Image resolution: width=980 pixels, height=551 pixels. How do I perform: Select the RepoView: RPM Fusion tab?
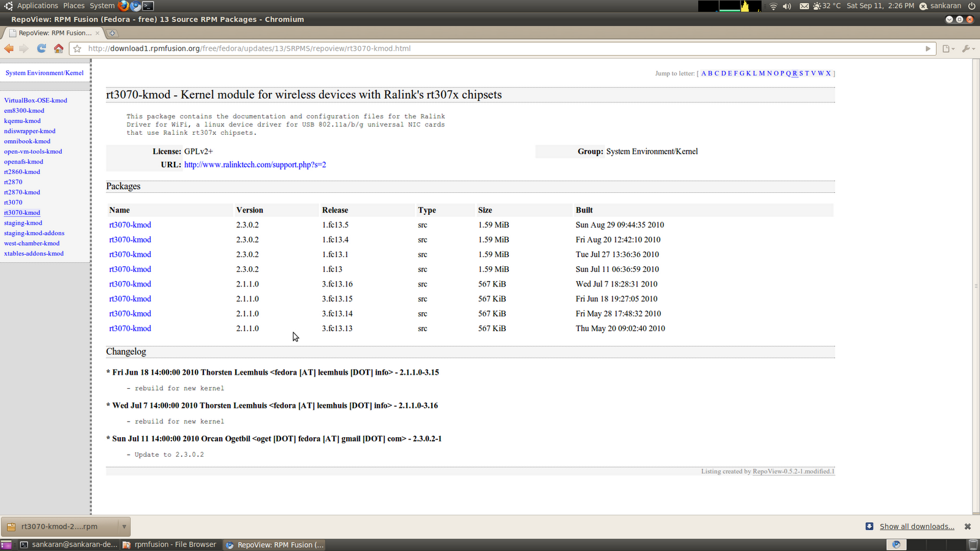coord(54,33)
